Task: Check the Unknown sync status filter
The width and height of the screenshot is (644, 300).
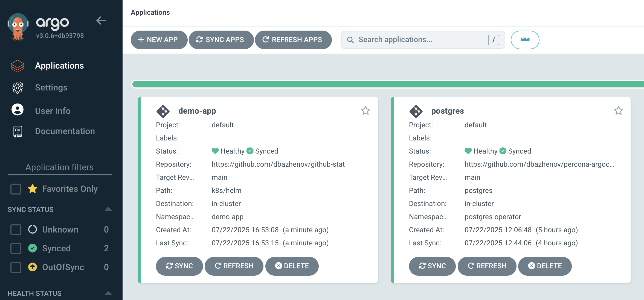Action: pos(16,230)
